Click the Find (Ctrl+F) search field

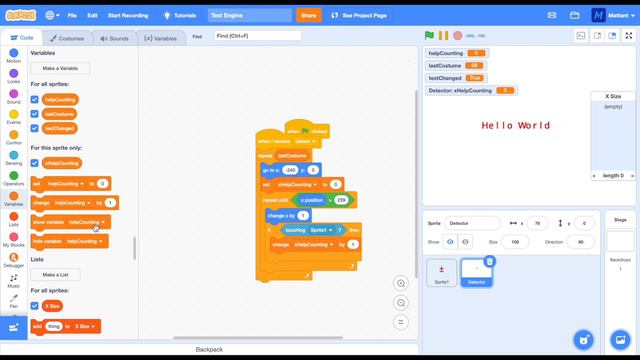point(258,36)
